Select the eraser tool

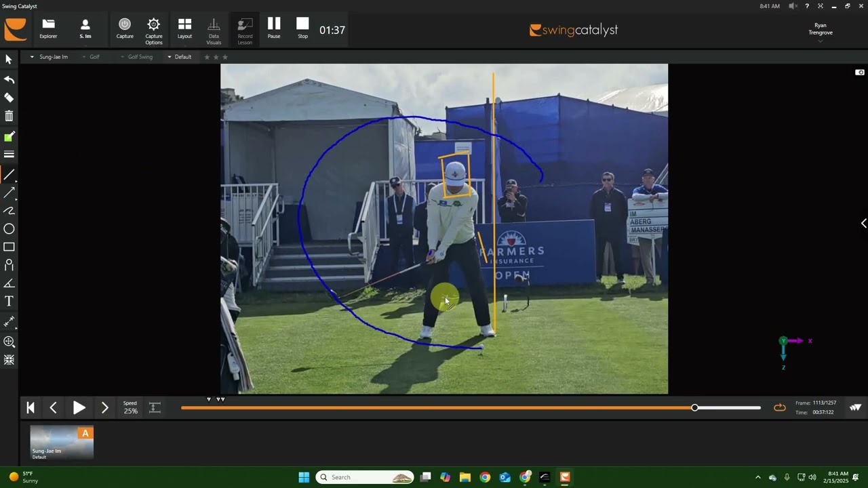pyautogui.click(x=9, y=98)
